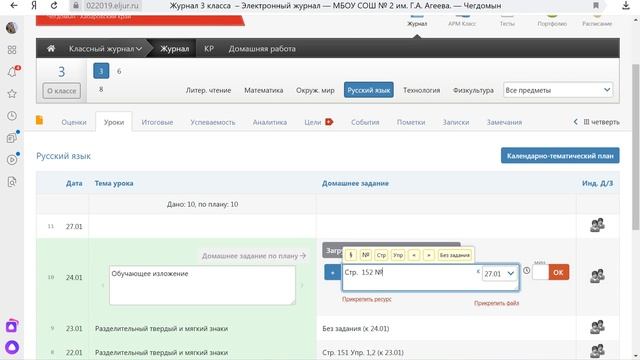The width and height of the screenshot is (640, 360).
Task: Confirm homework with the orange OK button
Action: click(x=558, y=272)
